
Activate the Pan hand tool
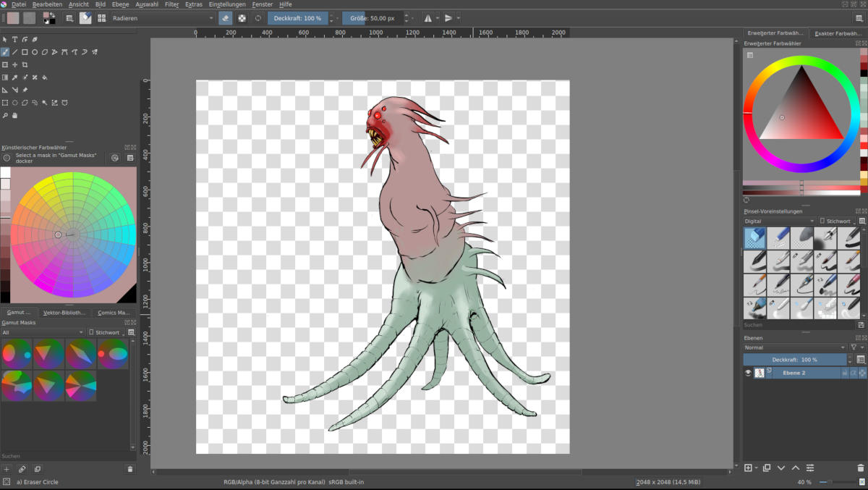14,115
